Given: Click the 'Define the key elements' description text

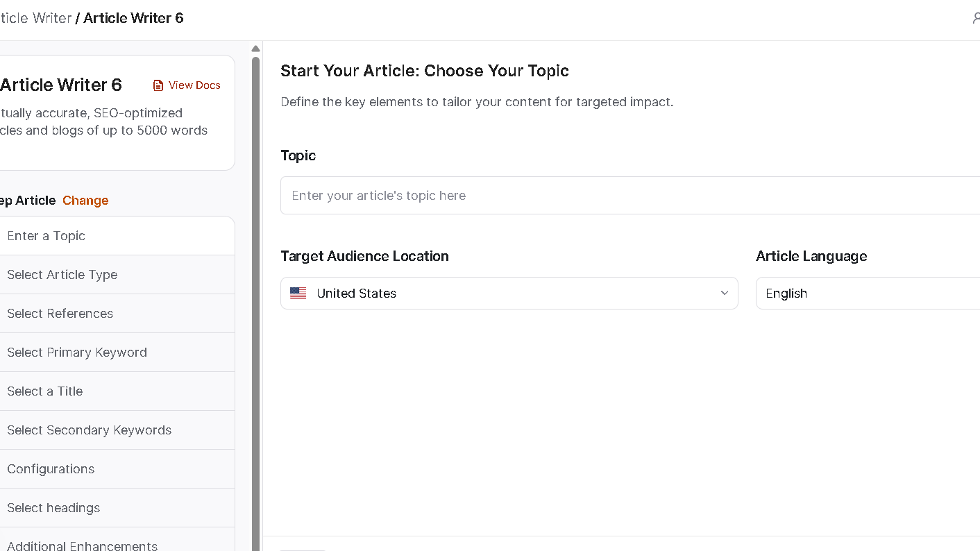Looking at the screenshot, I should coord(477,102).
